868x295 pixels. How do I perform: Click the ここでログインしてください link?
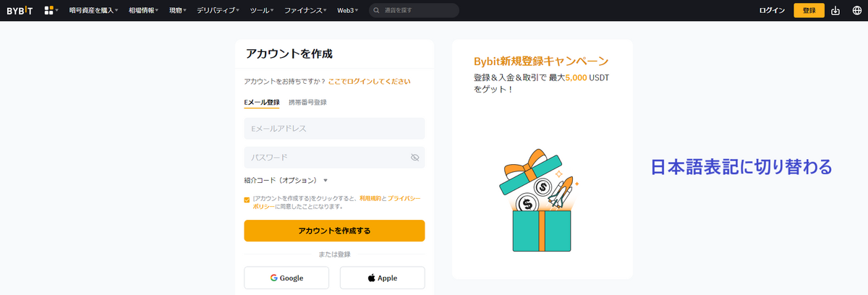click(x=369, y=82)
